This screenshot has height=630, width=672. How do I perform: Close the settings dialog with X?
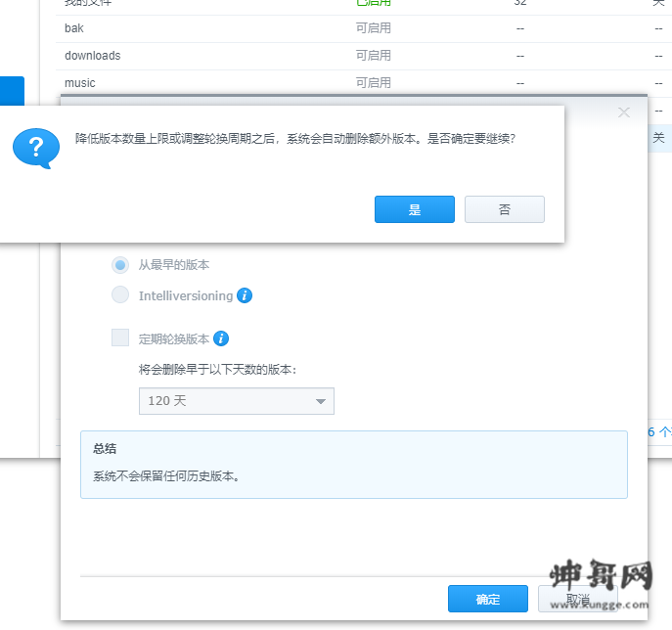(x=623, y=112)
